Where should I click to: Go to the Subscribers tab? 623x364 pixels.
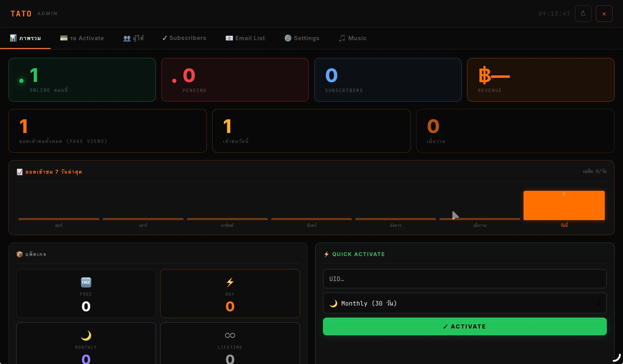pos(184,38)
